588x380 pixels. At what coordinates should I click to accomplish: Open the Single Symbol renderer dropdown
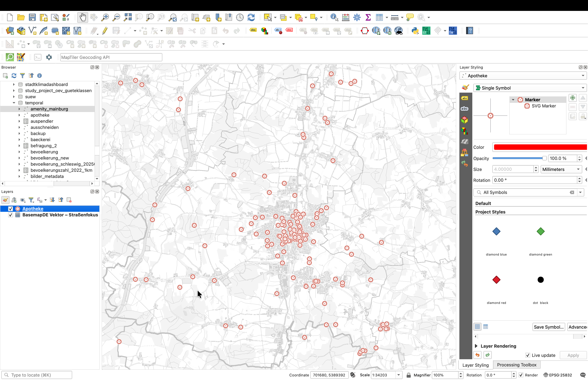pyautogui.click(x=530, y=88)
